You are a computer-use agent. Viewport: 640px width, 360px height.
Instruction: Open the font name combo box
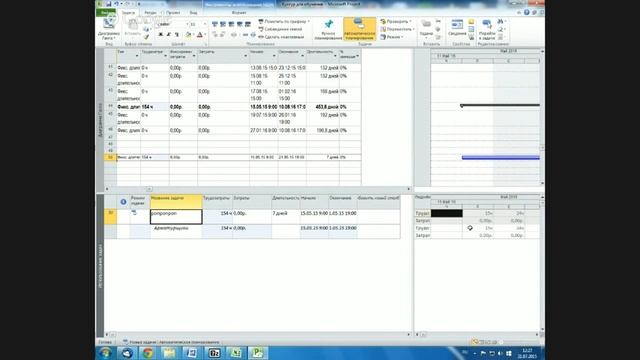click(172, 24)
